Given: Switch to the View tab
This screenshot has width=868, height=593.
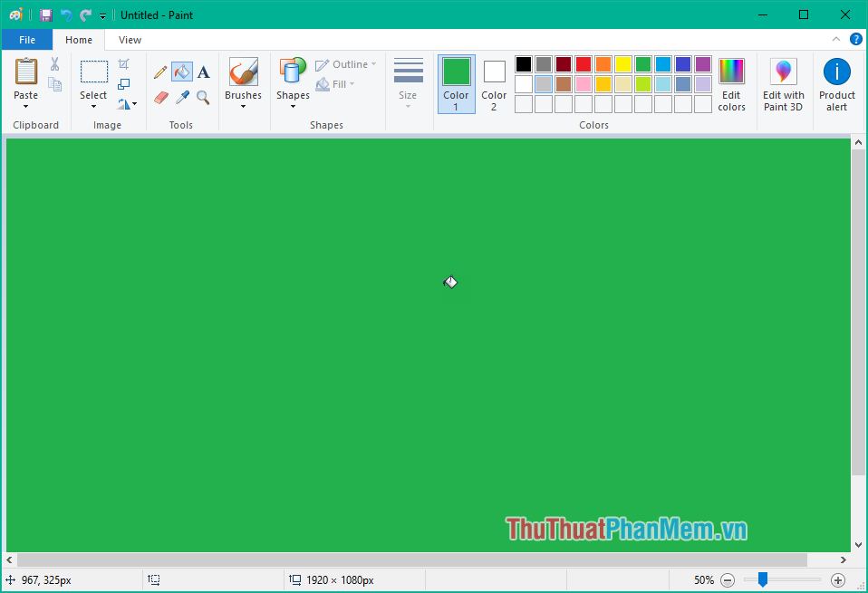Looking at the screenshot, I should pos(129,39).
